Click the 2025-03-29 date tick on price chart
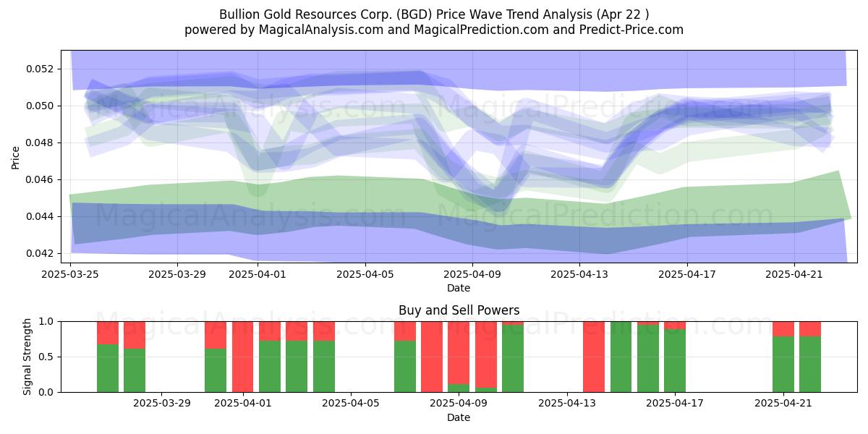Screen dimensions: 868x434 (x=177, y=274)
